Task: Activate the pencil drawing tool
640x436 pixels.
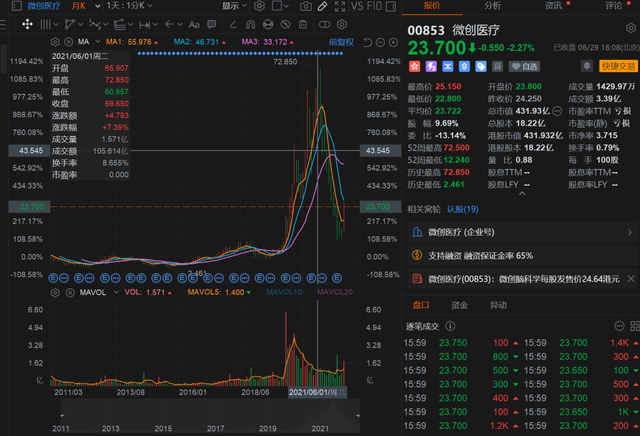Action: pos(322,6)
